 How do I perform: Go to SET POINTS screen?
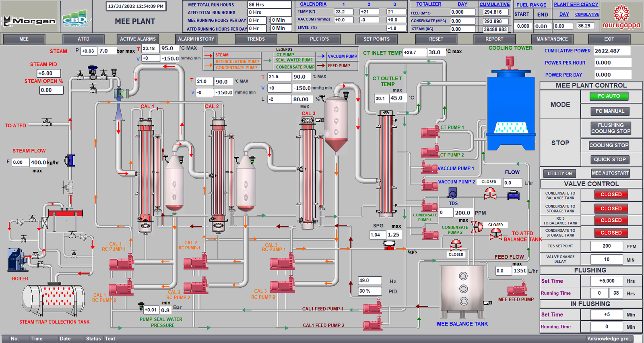[x=376, y=39]
